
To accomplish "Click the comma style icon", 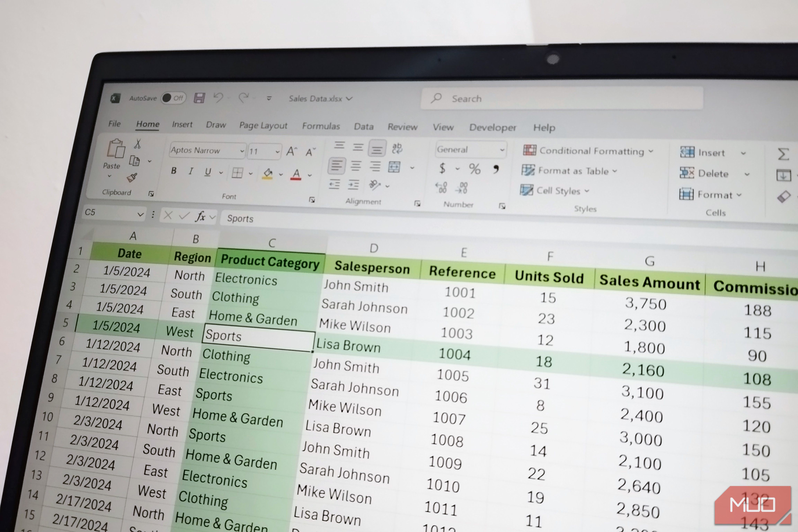I will pos(497,169).
